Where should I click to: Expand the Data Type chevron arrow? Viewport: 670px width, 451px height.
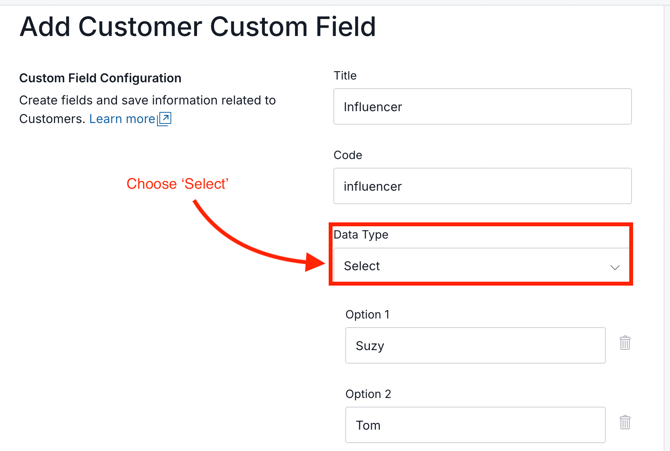click(615, 267)
